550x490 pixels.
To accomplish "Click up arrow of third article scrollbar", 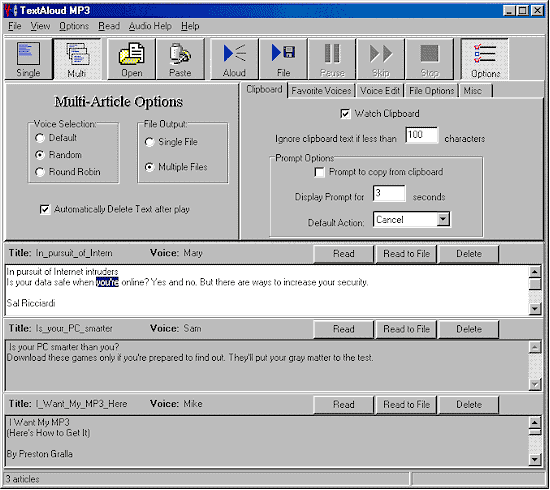I will coord(535,422).
